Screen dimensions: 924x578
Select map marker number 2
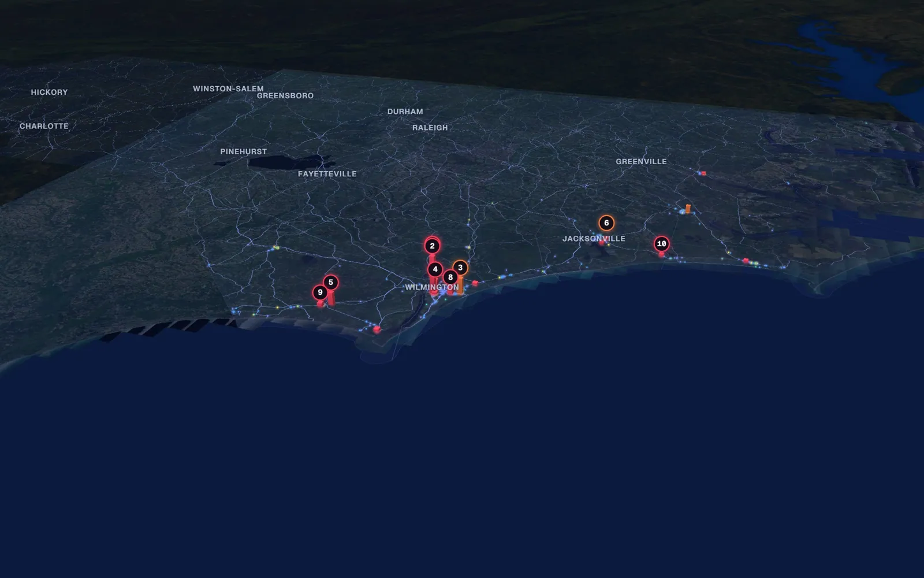[x=432, y=246]
